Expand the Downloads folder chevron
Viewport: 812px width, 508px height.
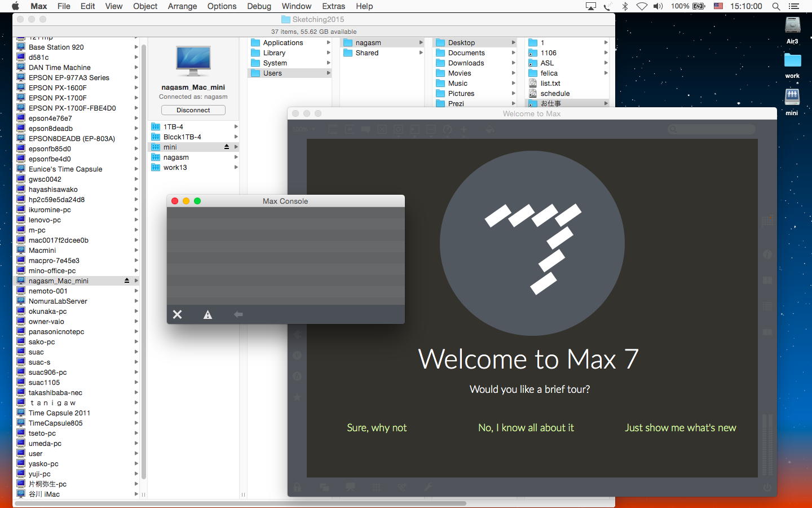(x=513, y=63)
